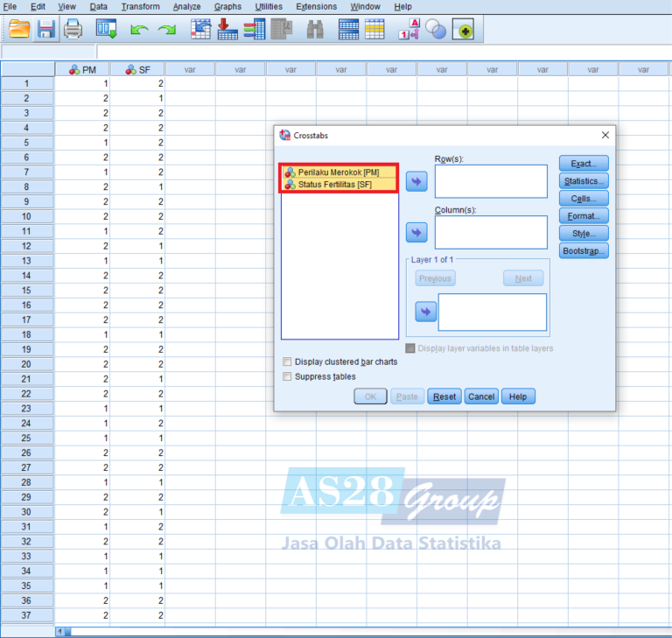Select Status Fertilitas [SF] in the list
The image size is (672, 638).
tap(340, 185)
